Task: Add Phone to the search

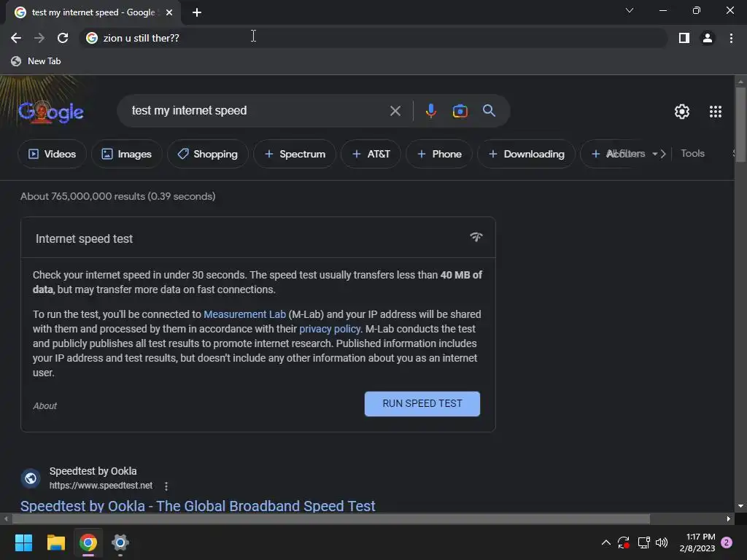Action: (x=439, y=154)
